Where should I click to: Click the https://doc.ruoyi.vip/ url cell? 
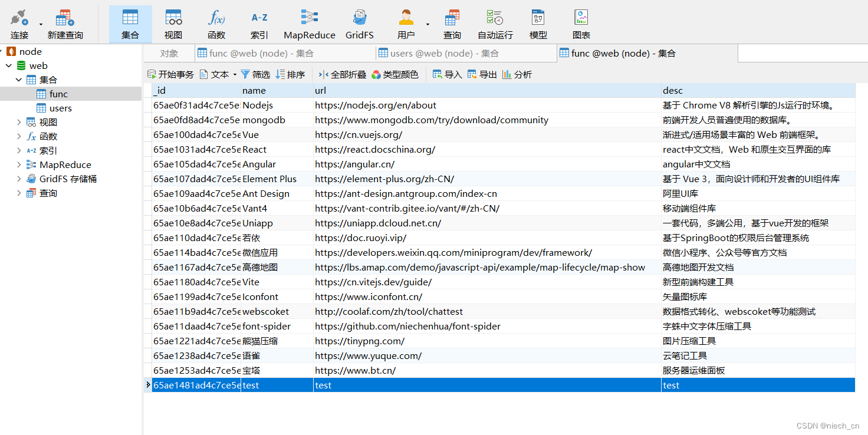pos(487,238)
